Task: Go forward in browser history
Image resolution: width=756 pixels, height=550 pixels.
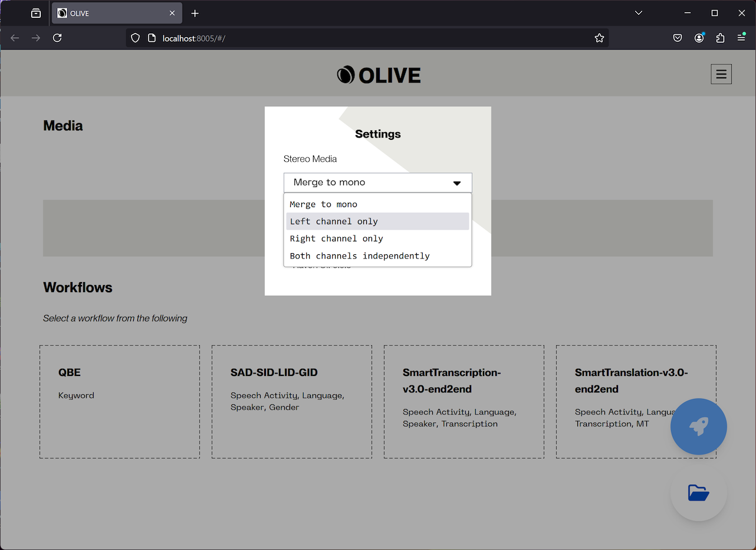Action: click(36, 38)
